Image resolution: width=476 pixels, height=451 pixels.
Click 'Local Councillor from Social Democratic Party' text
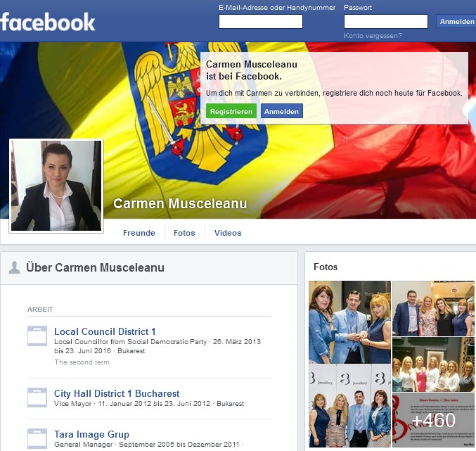[x=130, y=342]
